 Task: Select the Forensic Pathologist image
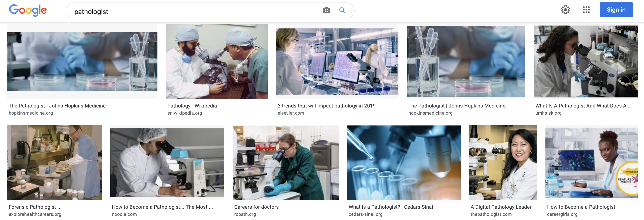tap(55, 162)
